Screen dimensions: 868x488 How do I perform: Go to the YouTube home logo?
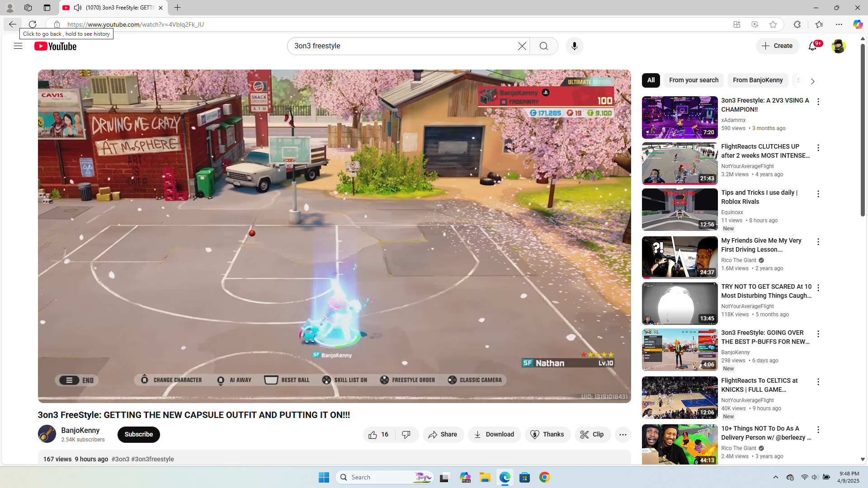(x=55, y=46)
